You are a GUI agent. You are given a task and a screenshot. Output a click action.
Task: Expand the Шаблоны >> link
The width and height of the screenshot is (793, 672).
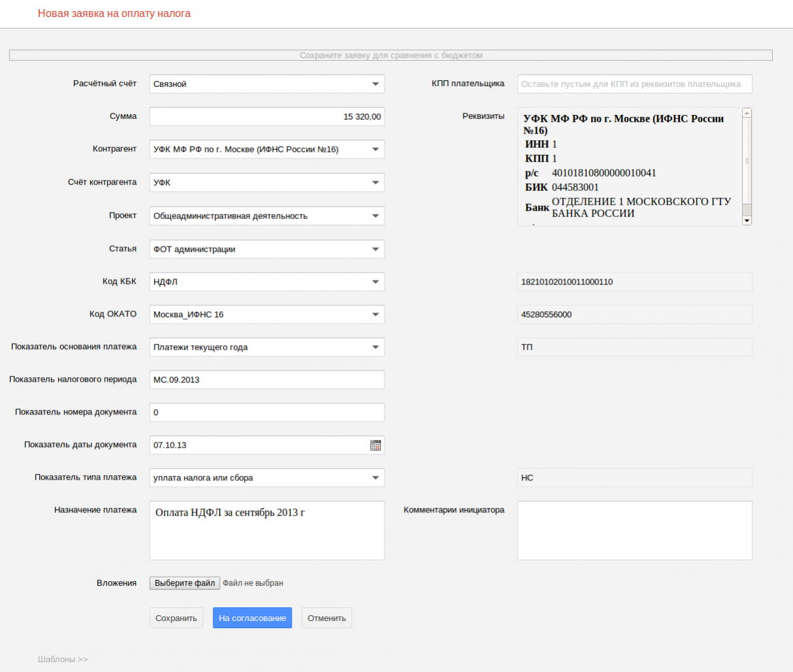tap(63, 660)
